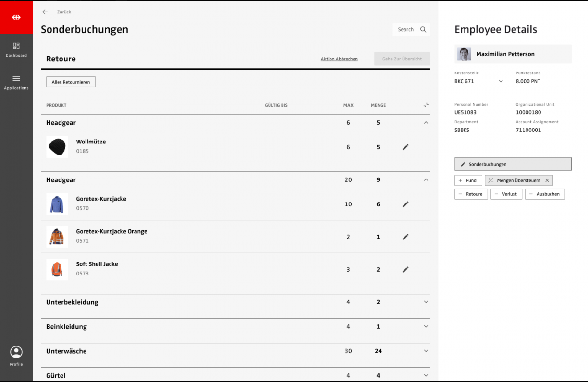Expand the Beinkleidung category row

[426, 327]
